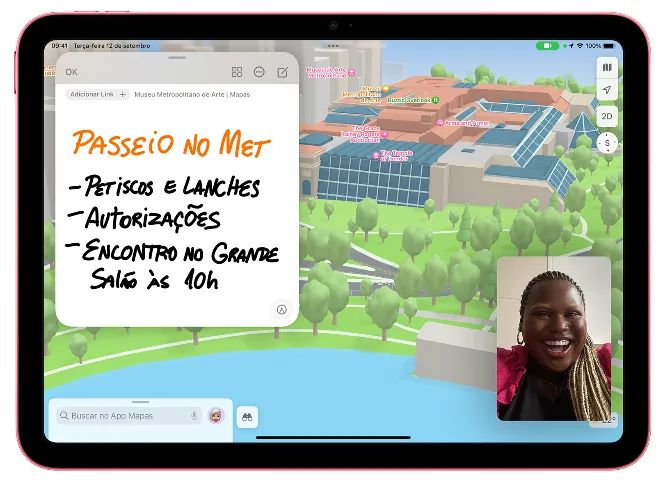This screenshot has width=670, height=480.
Task: Tap the Quick Note top drag handle
Action: point(176,58)
